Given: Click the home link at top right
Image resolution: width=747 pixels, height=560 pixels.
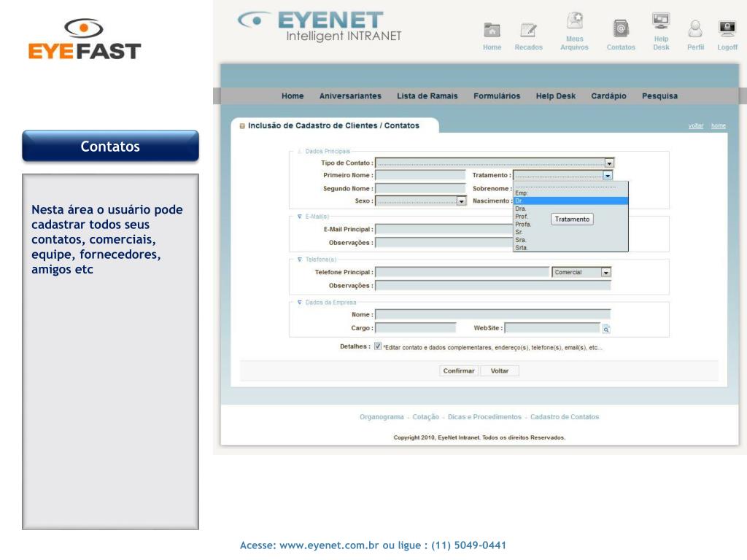Looking at the screenshot, I should tap(718, 125).
